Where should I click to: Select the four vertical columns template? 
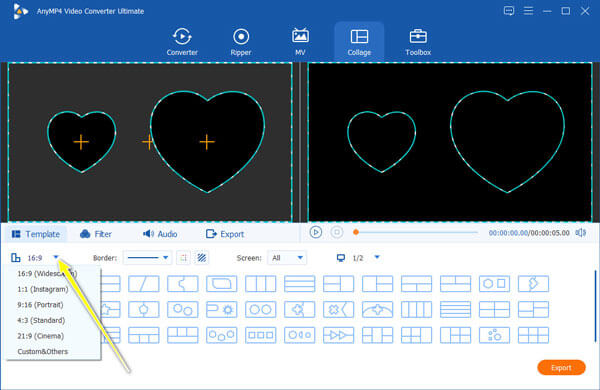pyautogui.click(x=416, y=309)
